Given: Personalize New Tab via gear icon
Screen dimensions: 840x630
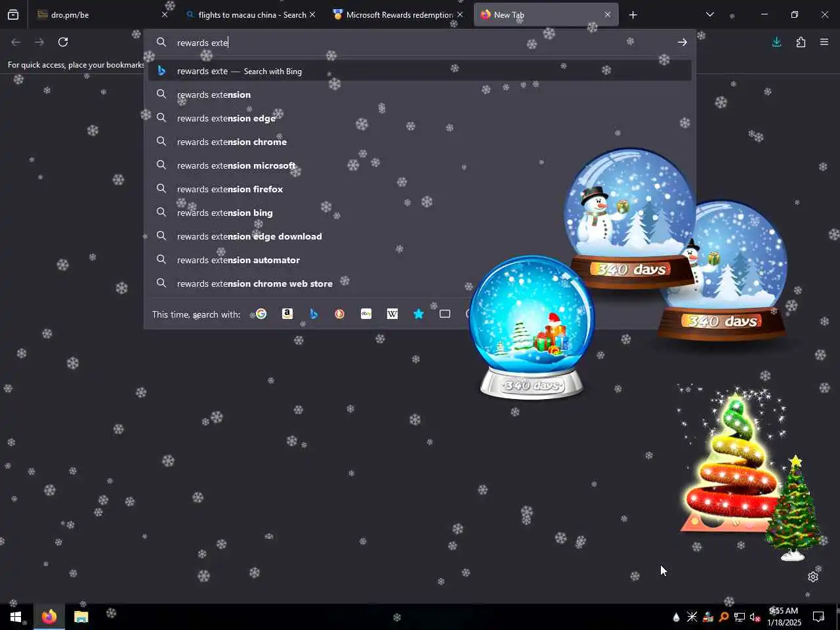Looking at the screenshot, I should [x=813, y=577].
